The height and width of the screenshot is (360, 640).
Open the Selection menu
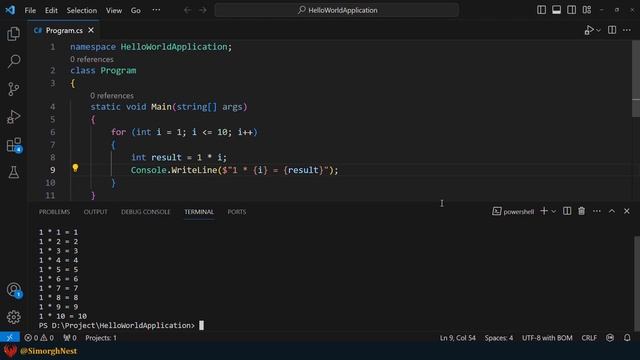pyautogui.click(x=82, y=10)
